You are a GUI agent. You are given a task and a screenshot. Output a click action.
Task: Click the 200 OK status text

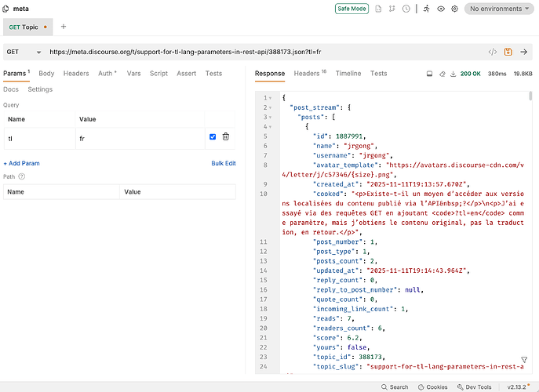point(470,74)
